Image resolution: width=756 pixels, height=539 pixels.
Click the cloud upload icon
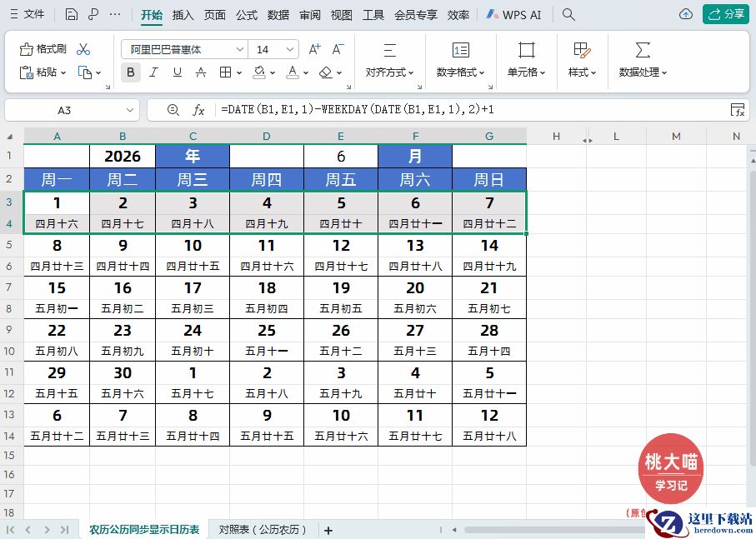tap(686, 14)
